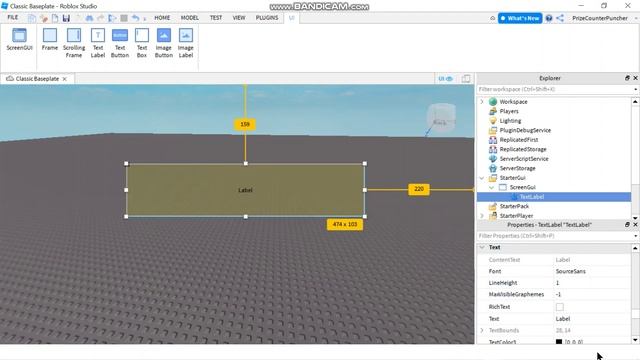Image resolution: width=640 pixels, height=360 pixels.
Task: Insert a Scrolling Frame element
Action: tap(74, 43)
